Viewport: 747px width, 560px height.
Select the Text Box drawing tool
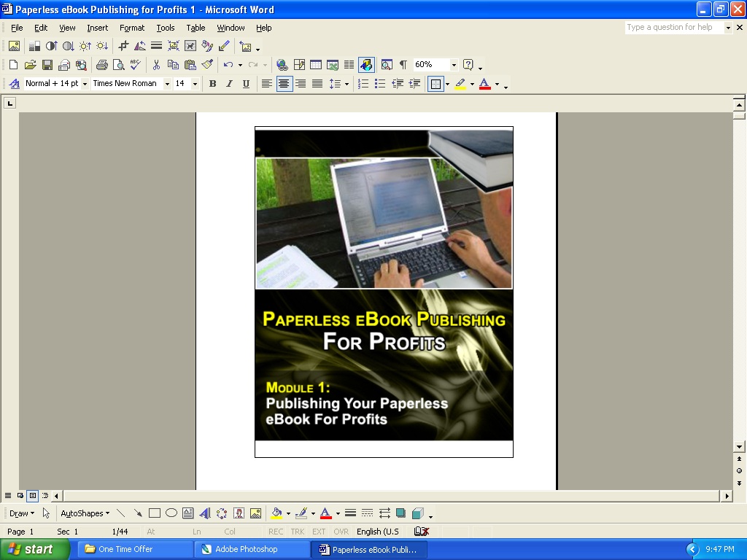pyautogui.click(x=188, y=513)
